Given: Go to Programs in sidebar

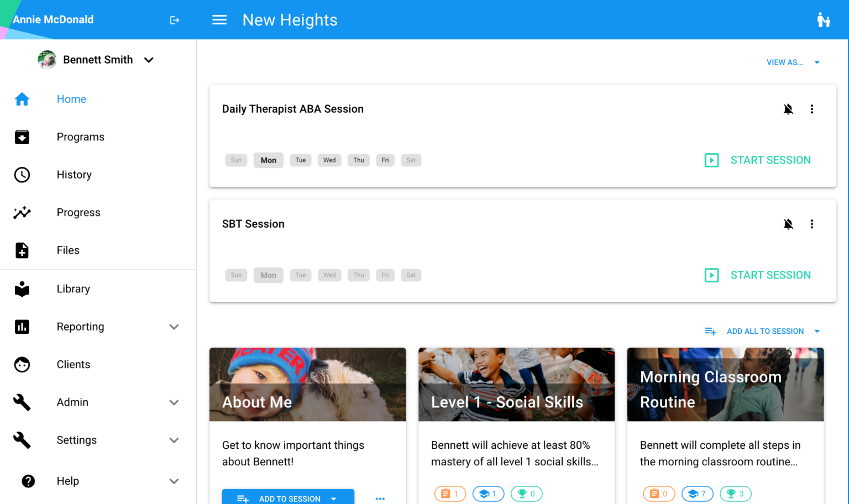Looking at the screenshot, I should coord(80,137).
